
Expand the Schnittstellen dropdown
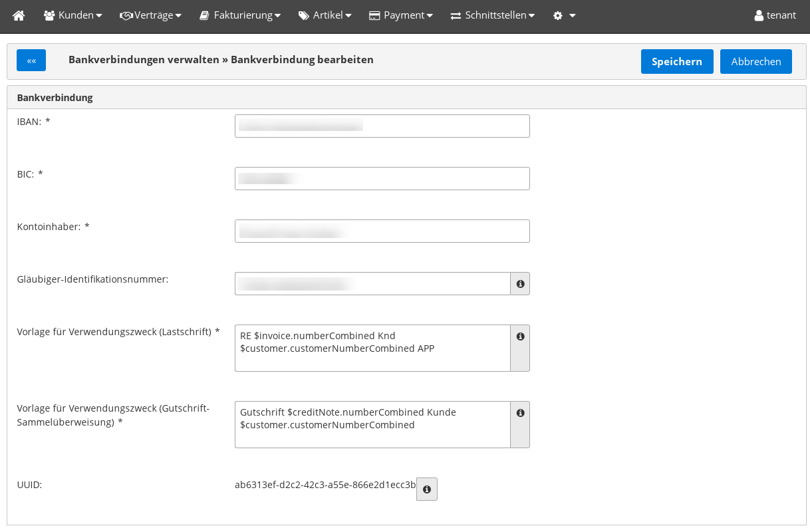click(493, 15)
